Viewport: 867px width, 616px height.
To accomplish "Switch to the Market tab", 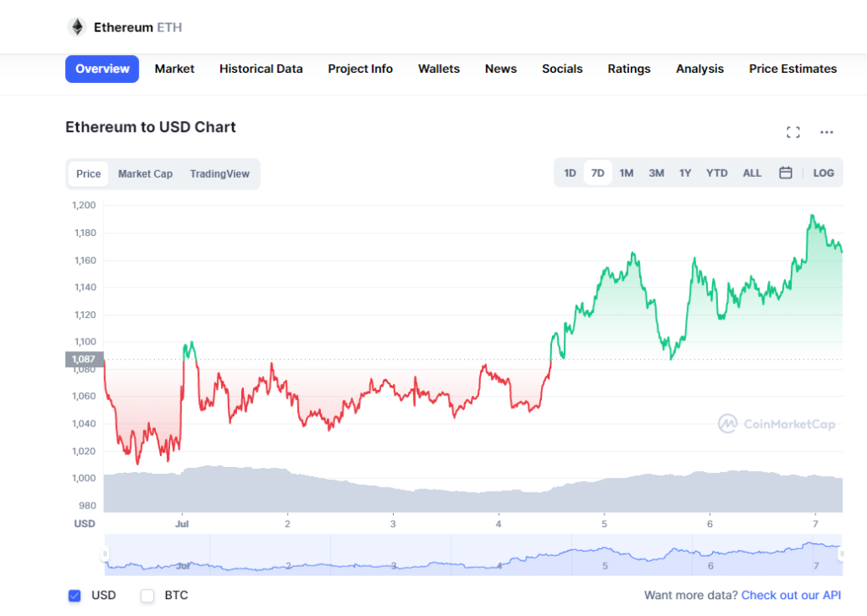I will click(174, 69).
